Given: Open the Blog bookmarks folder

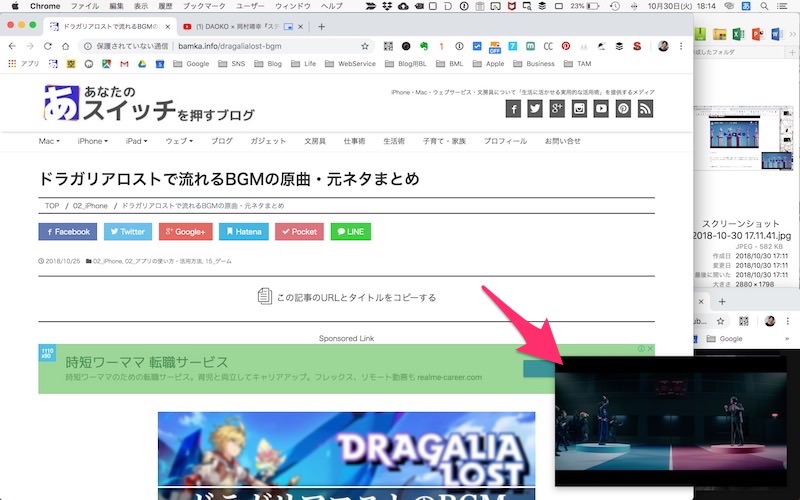Looking at the screenshot, I should pos(268,64).
